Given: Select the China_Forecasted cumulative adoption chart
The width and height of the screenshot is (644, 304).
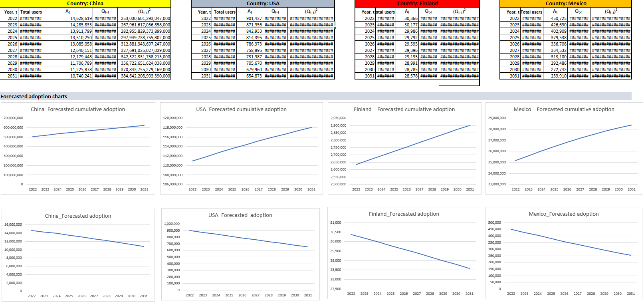Looking at the screenshot, I should [x=78, y=149].
